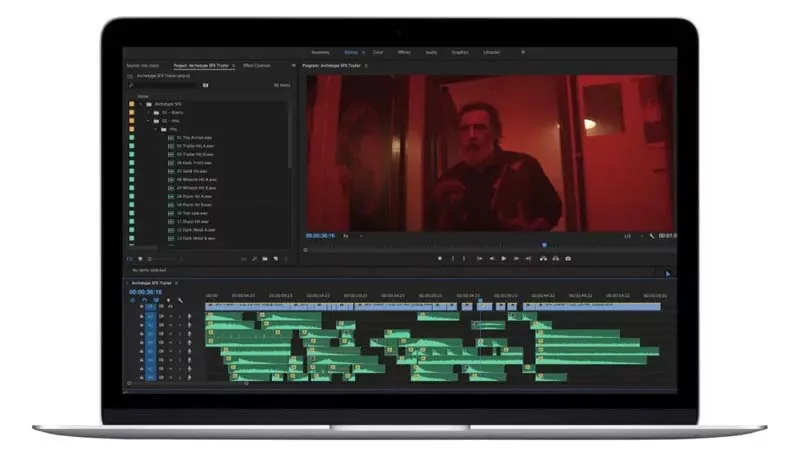Select 04 Dark Truth.wav in the Project panel
The width and height of the screenshot is (800, 457).
[194, 163]
